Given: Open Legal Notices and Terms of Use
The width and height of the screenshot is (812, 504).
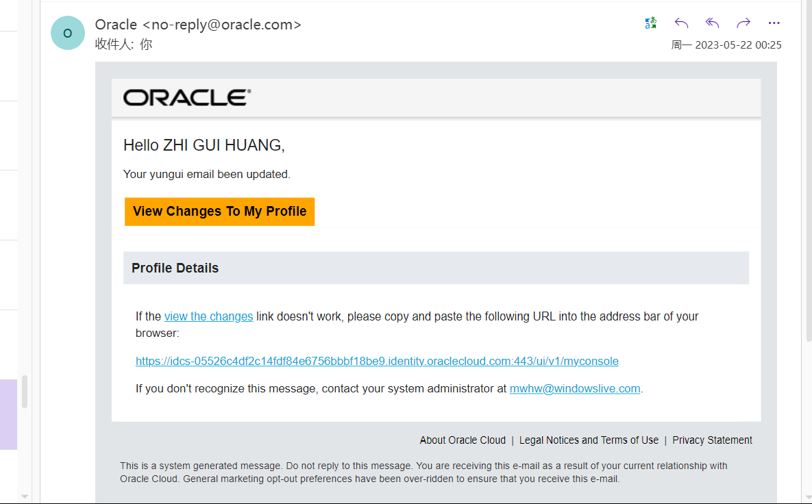Looking at the screenshot, I should click(x=589, y=440).
